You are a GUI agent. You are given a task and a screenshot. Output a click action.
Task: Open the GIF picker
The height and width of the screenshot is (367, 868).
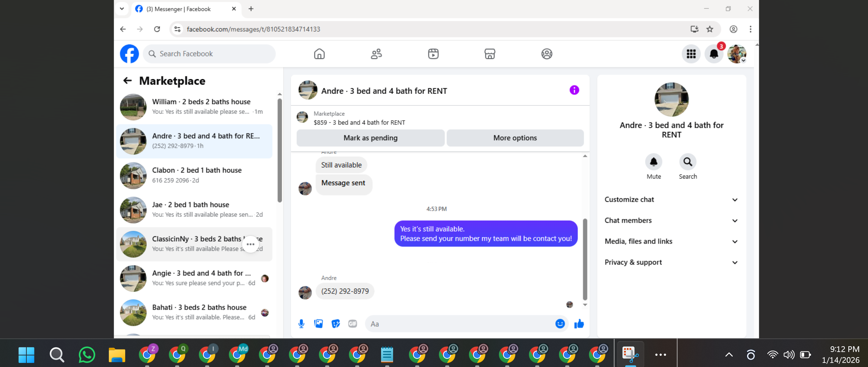pyautogui.click(x=352, y=324)
